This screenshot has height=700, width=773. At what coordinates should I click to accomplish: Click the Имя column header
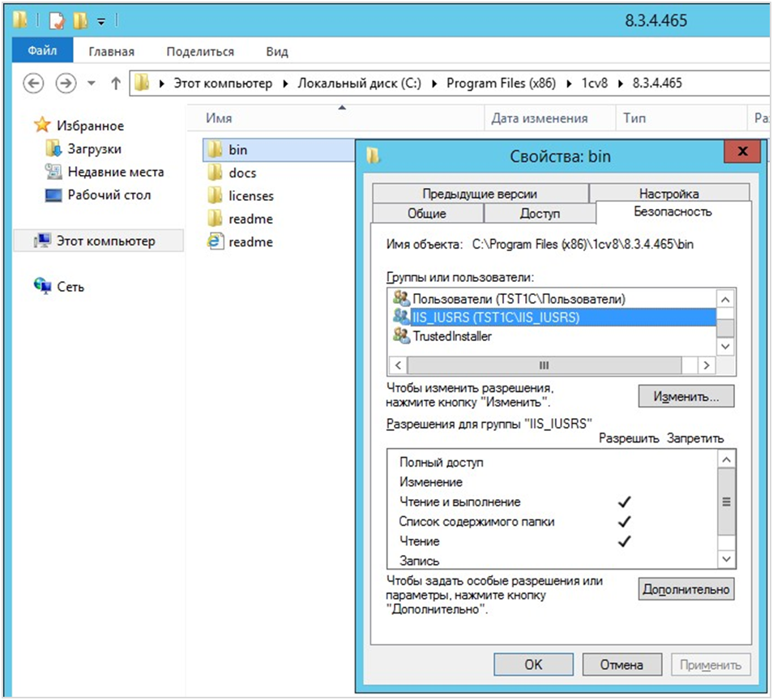click(219, 118)
